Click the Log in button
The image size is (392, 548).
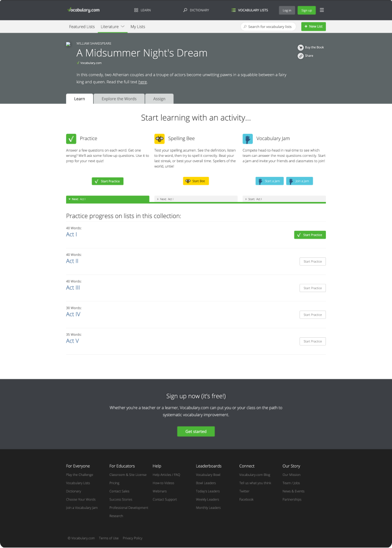point(287,10)
